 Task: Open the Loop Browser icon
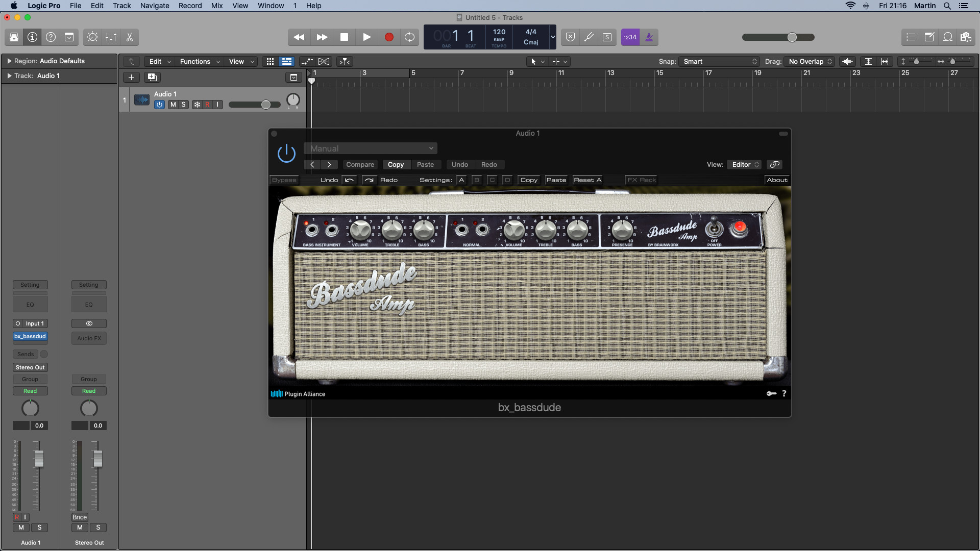point(947,37)
